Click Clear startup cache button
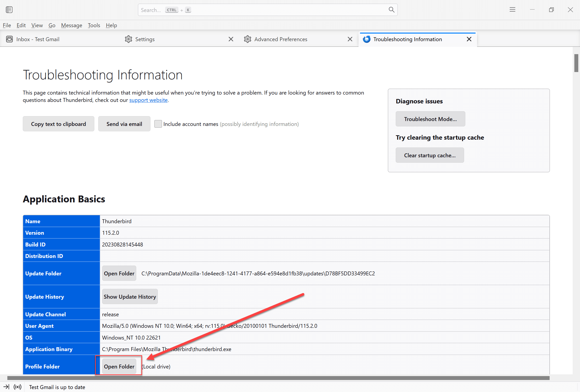The image size is (580, 392). 430,155
